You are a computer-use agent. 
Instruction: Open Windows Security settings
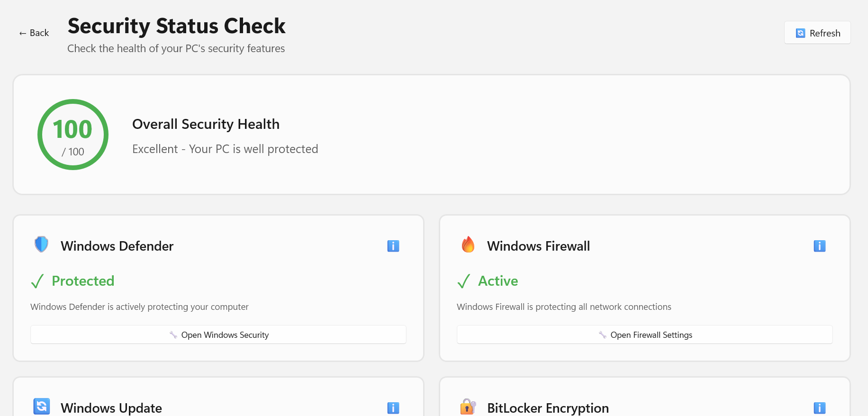(x=218, y=335)
